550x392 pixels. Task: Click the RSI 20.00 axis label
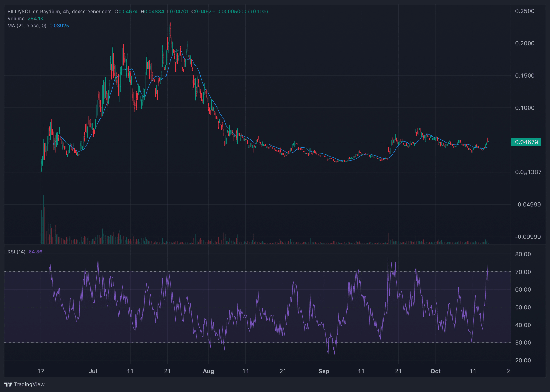(x=523, y=360)
